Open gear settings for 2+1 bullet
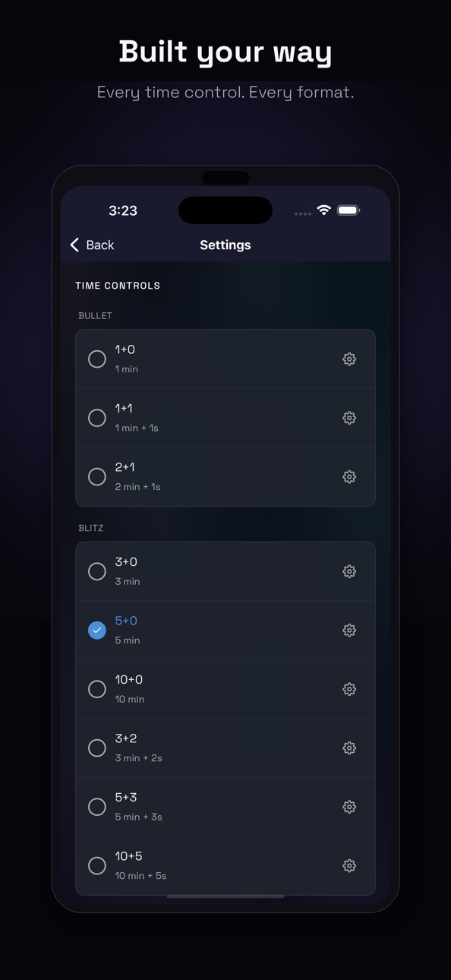Image resolution: width=451 pixels, height=980 pixels. click(x=349, y=477)
